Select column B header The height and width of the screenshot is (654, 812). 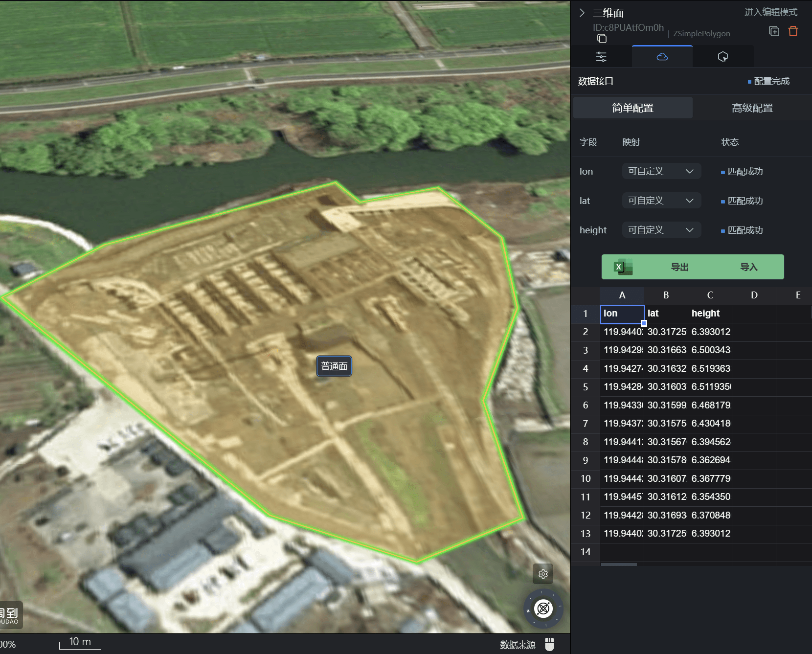(x=666, y=295)
